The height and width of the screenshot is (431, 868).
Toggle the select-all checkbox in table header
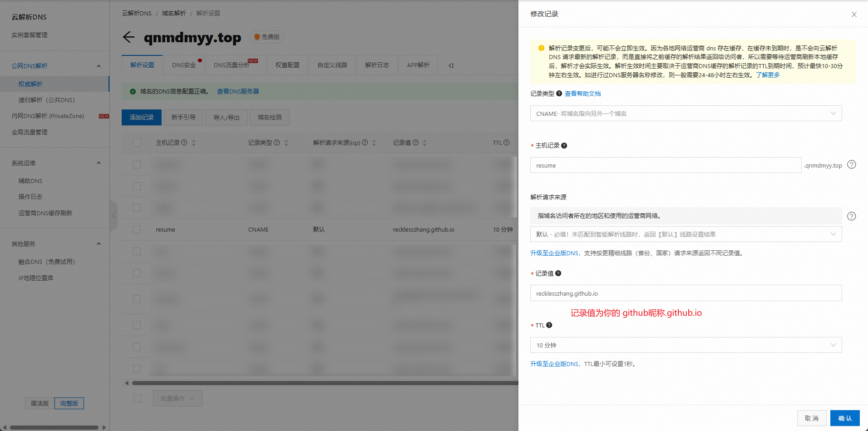click(137, 143)
